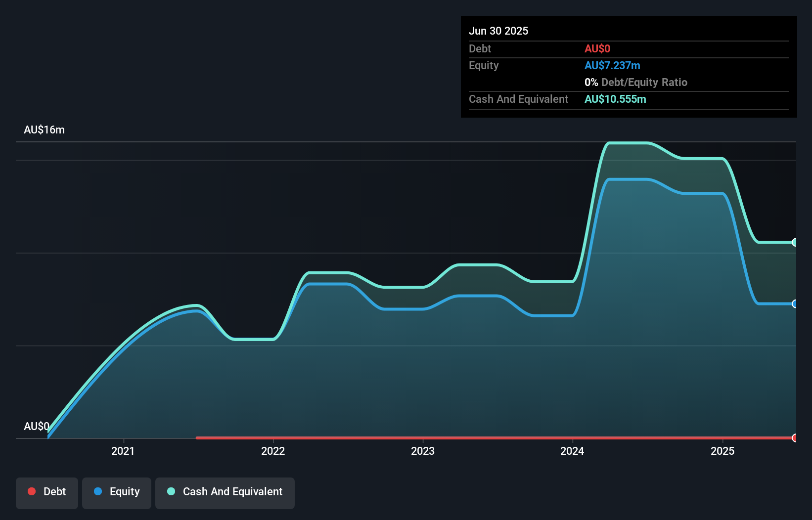This screenshot has width=812, height=520.
Task: Click the blue Equity legend dot
Action: pyautogui.click(x=98, y=491)
